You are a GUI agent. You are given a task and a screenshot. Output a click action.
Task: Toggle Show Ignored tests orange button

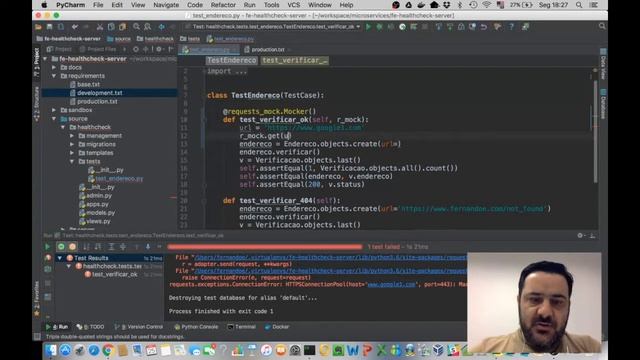tap(72, 247)
